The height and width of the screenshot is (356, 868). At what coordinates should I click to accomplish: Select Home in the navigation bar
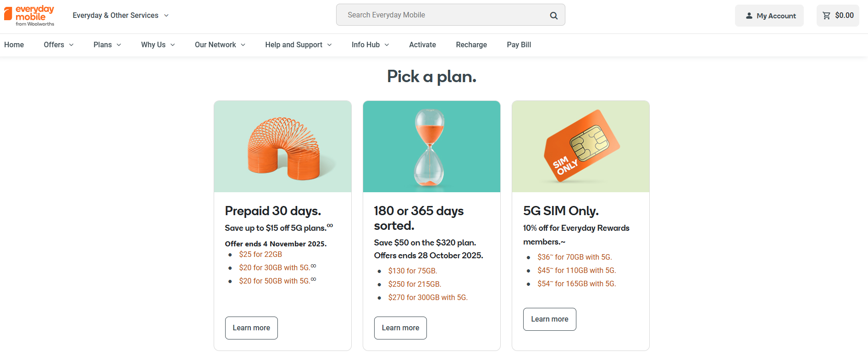point(14,44)
